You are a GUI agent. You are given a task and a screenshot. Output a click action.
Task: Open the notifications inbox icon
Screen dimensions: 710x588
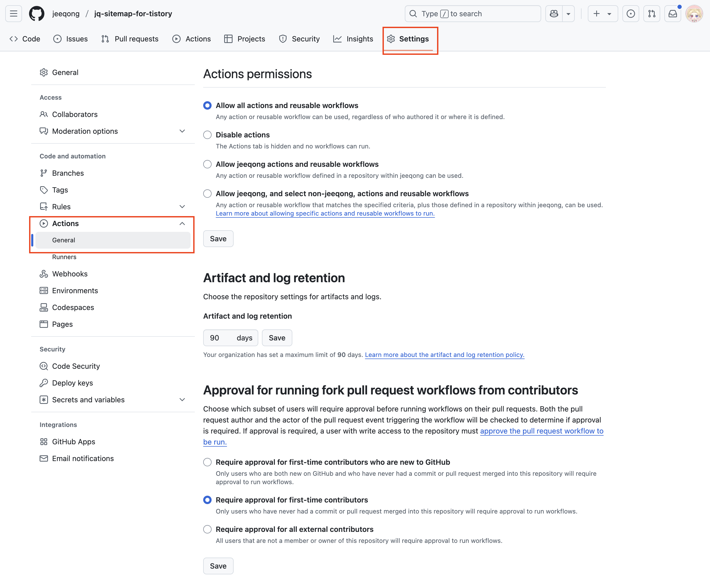pos(673,14)
